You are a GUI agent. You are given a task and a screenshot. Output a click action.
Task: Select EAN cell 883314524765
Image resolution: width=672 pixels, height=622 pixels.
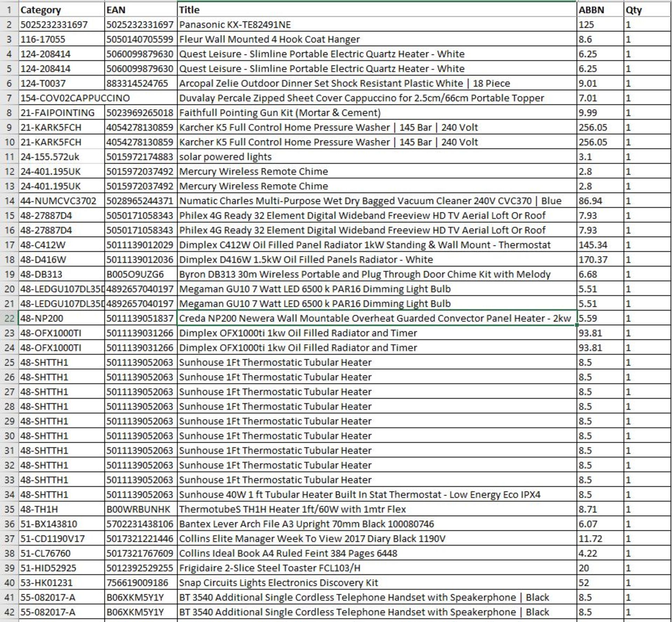[x=141, y=83]
